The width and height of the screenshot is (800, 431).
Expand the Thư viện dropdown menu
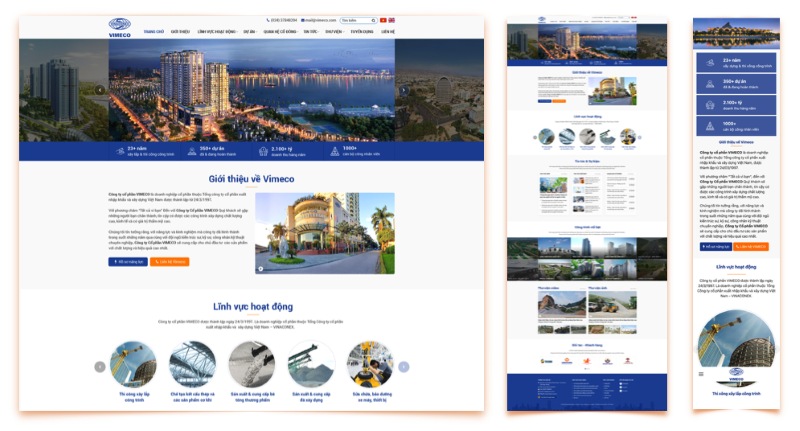click(334, 32)
